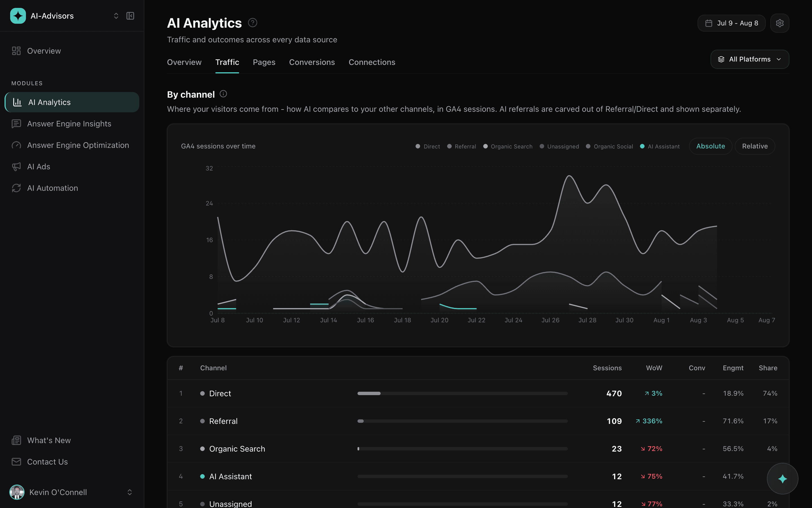Toggle Organic Social series in legend
This screenshot has width=812, height=508.
click(x=609, y=146)
